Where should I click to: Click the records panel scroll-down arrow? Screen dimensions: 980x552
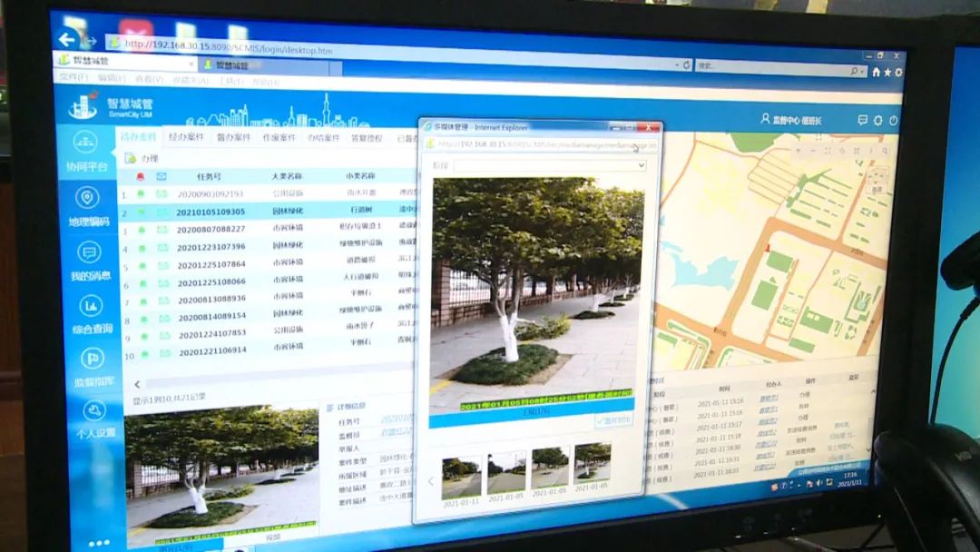(868, 450)
